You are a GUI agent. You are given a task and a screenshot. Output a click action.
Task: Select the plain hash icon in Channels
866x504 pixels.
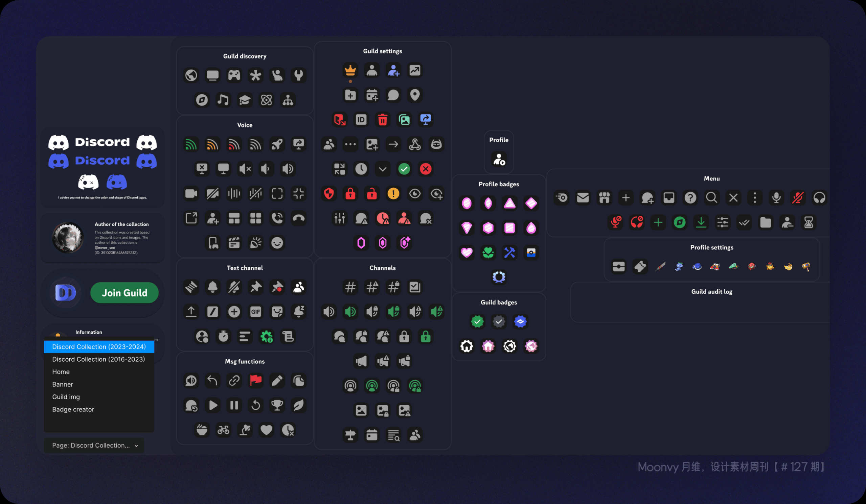[350, 287]
